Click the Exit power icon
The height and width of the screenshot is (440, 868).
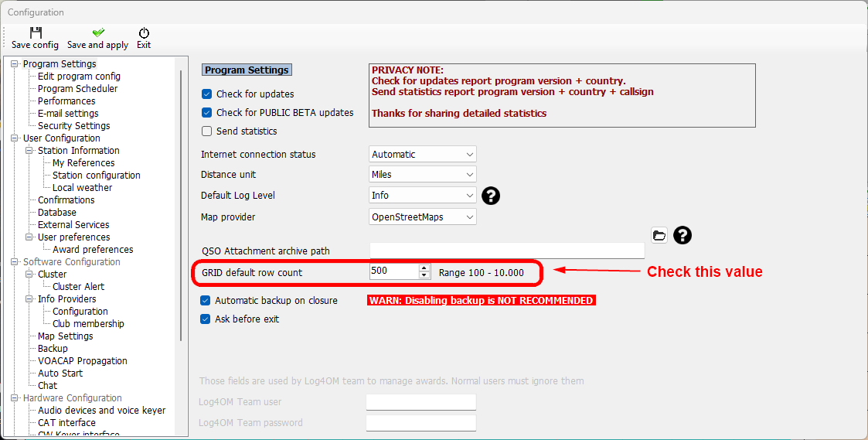coord(144,32)
